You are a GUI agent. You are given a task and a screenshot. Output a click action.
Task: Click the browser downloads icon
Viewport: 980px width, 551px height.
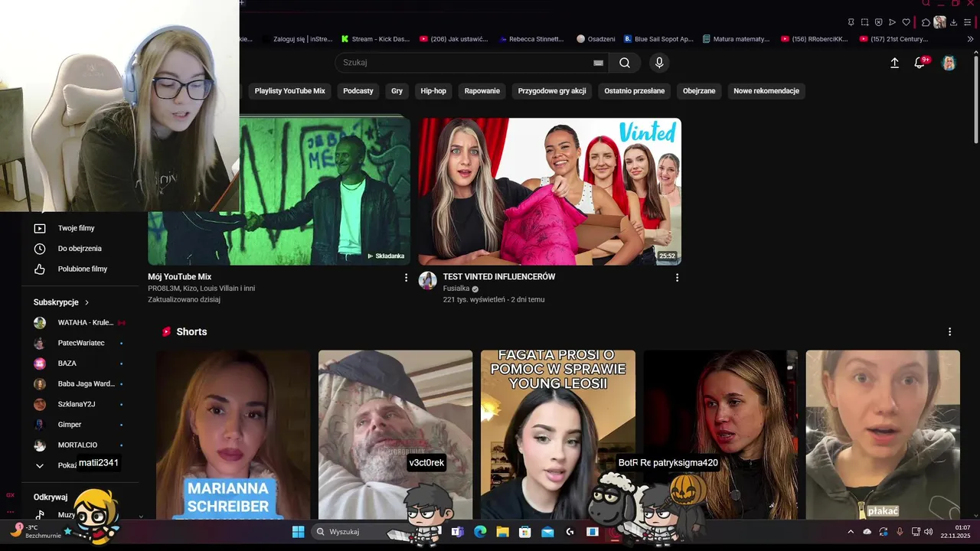pyautogui.click(x=953, y=22)
